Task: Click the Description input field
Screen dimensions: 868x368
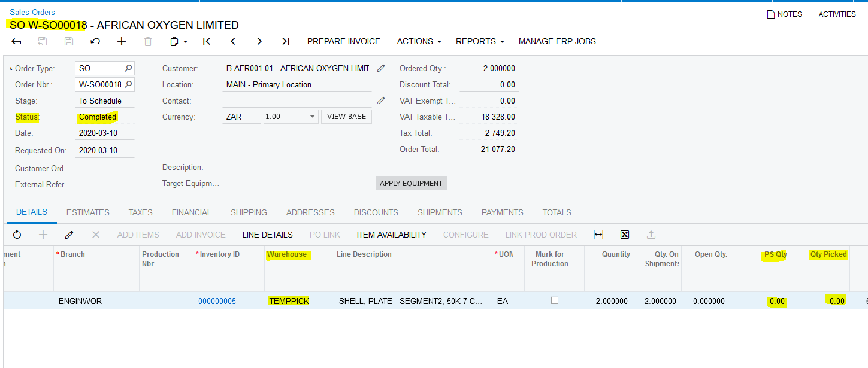Action: click(370, 168)
